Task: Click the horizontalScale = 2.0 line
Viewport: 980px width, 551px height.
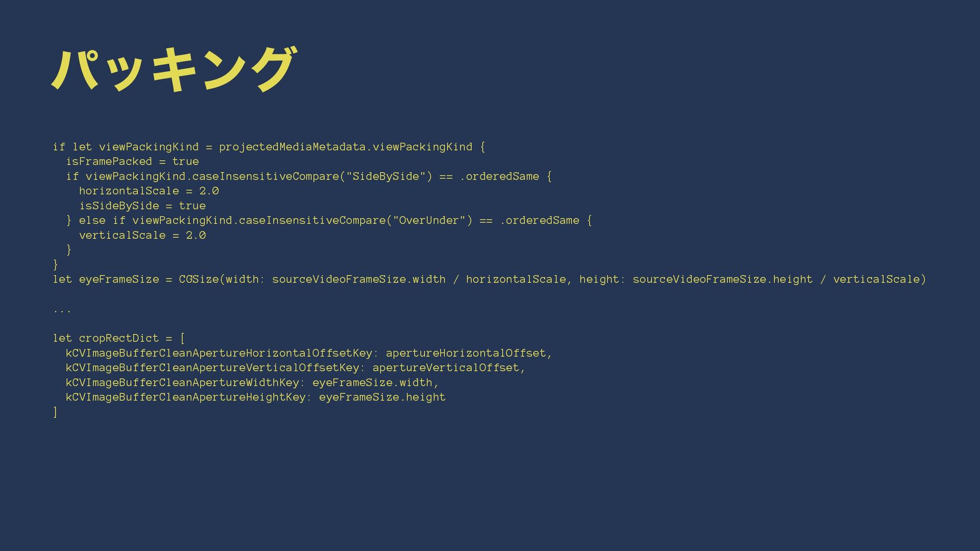Action: [149, 191]
